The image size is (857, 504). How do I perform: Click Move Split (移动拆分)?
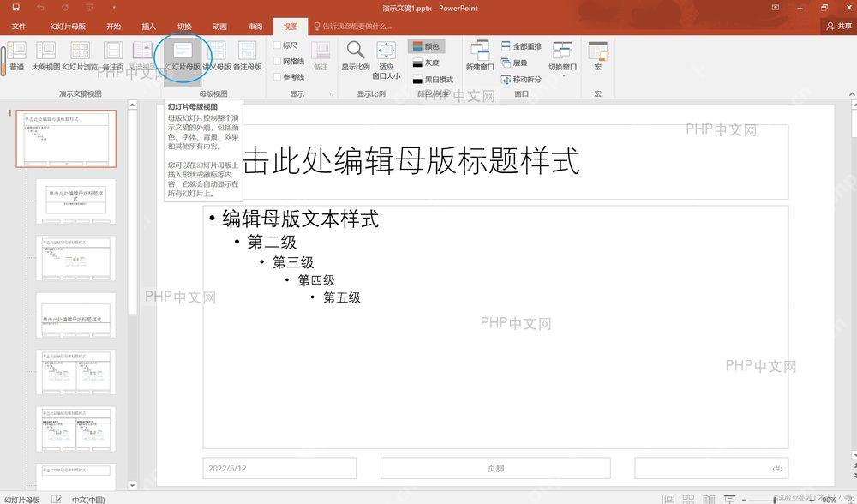click(x=521, y=79)
